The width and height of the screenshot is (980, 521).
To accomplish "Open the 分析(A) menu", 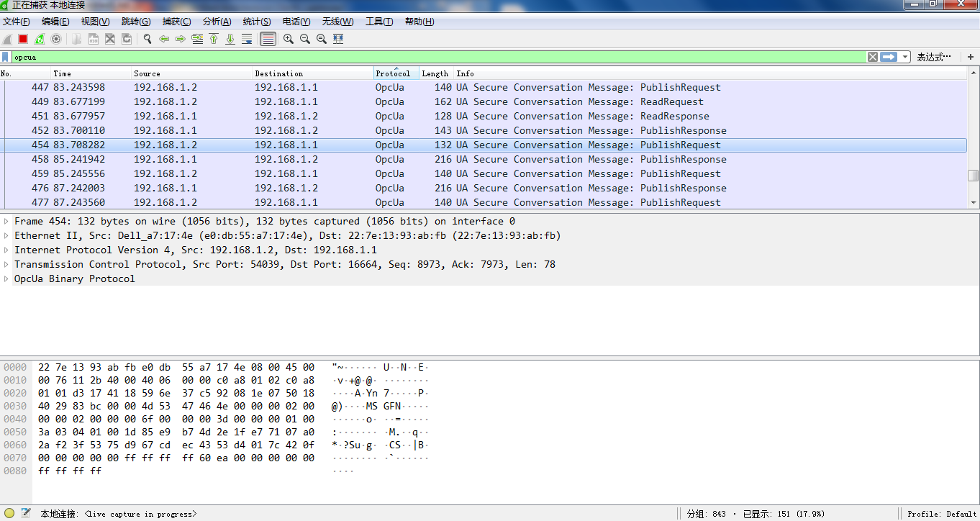I will 217,22.
